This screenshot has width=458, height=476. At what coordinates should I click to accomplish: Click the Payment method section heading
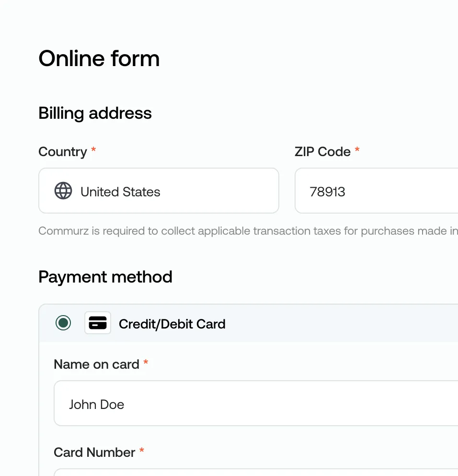tap(105, 277)
